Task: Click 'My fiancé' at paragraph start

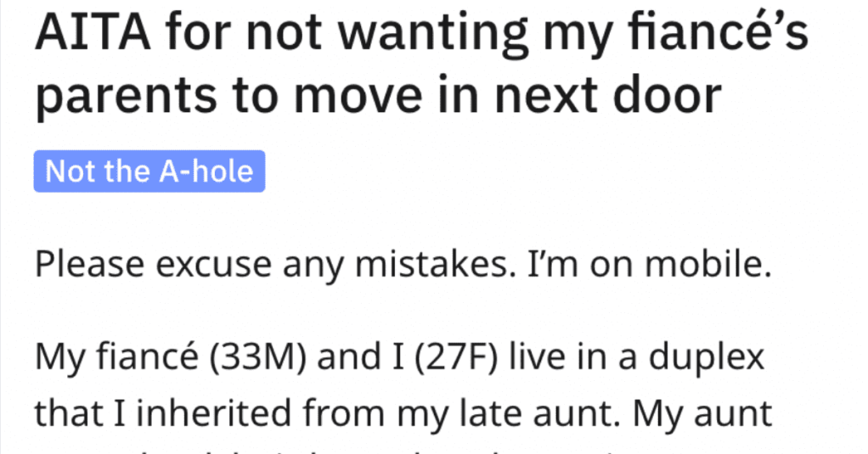Action: (x=117, y=356)
